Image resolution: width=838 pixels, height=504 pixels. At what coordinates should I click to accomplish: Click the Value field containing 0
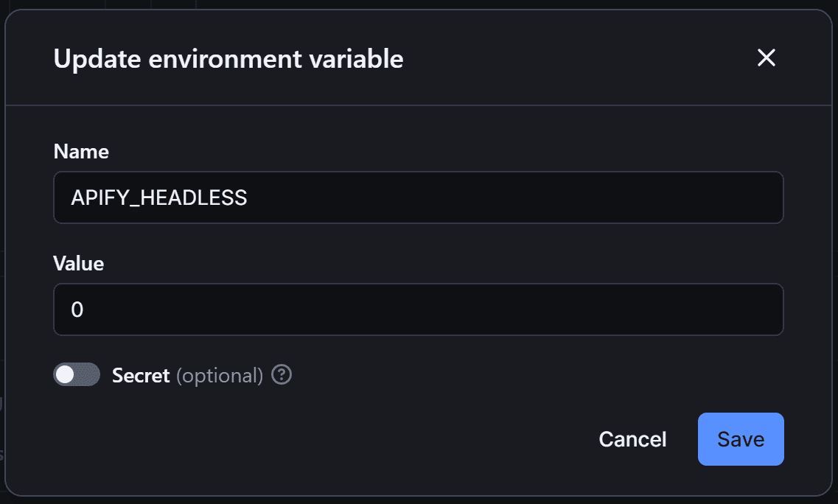coord(418,309)
